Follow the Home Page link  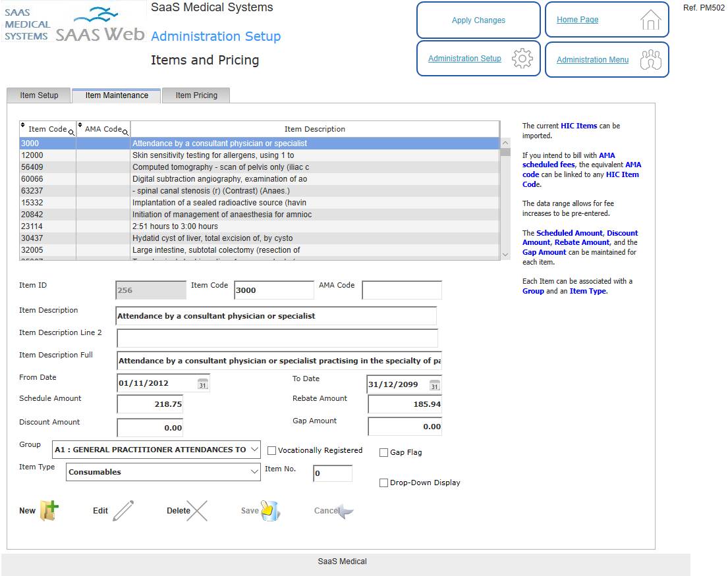pos(578,20)
